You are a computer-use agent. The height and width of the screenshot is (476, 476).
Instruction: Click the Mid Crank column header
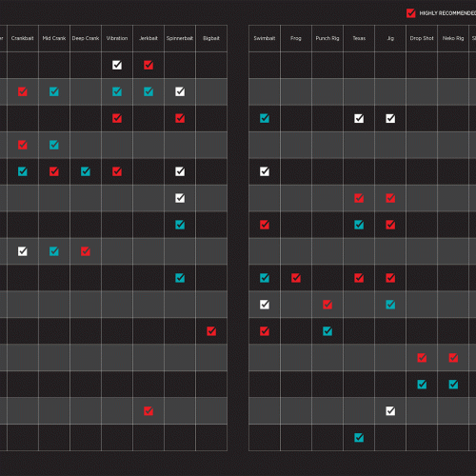54,38
